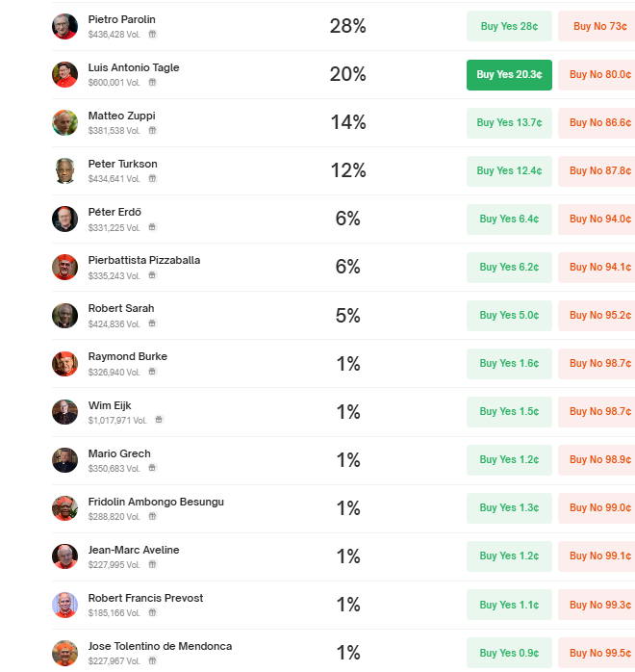Click gift icon next to Luis Antonio Tagle volume
Image resolution: width=635 pixels, height=672 pixels.
click(152, 82)
